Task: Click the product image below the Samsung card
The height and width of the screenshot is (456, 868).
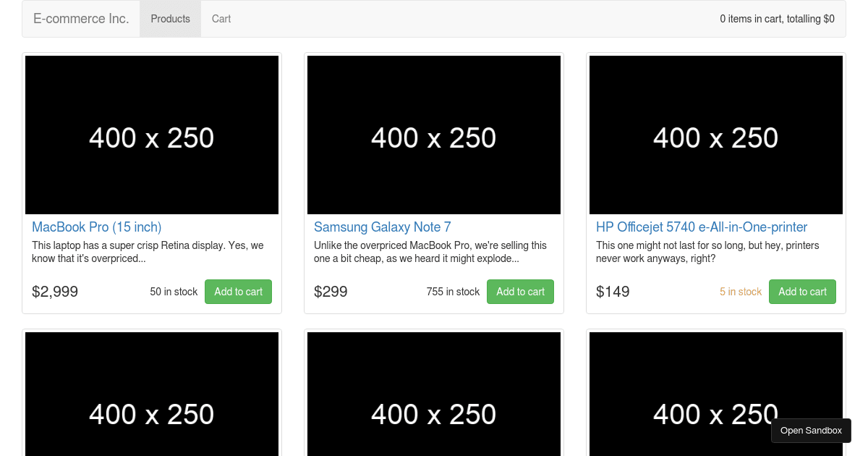Action: pos(434,394)
